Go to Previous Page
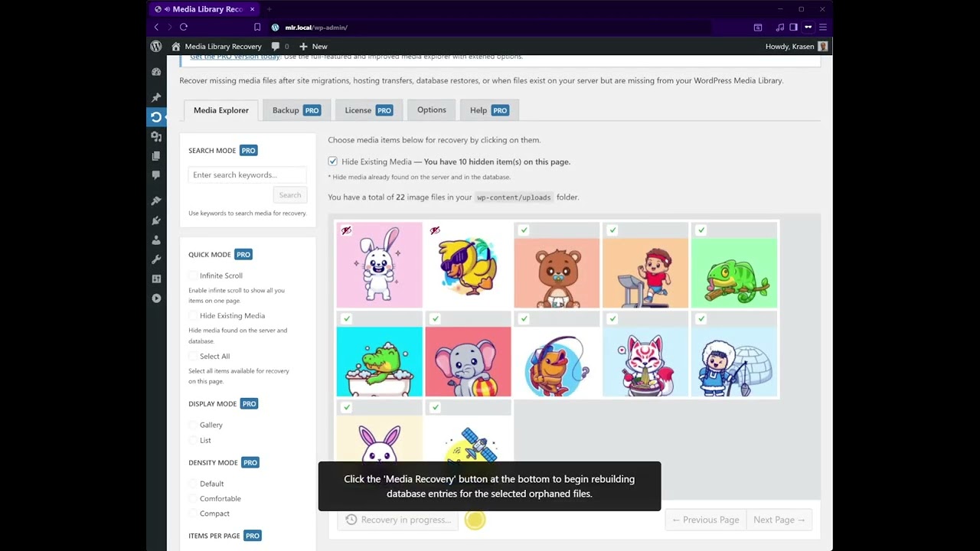 click(705, 520)
